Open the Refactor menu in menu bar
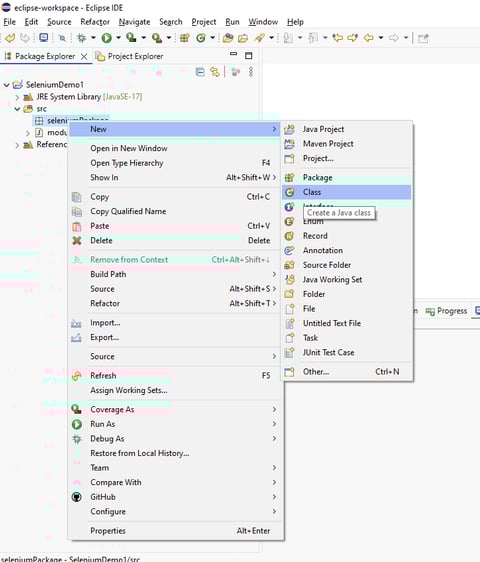The height and width of the screenshot is (562, 480). [x=95, y=22]
